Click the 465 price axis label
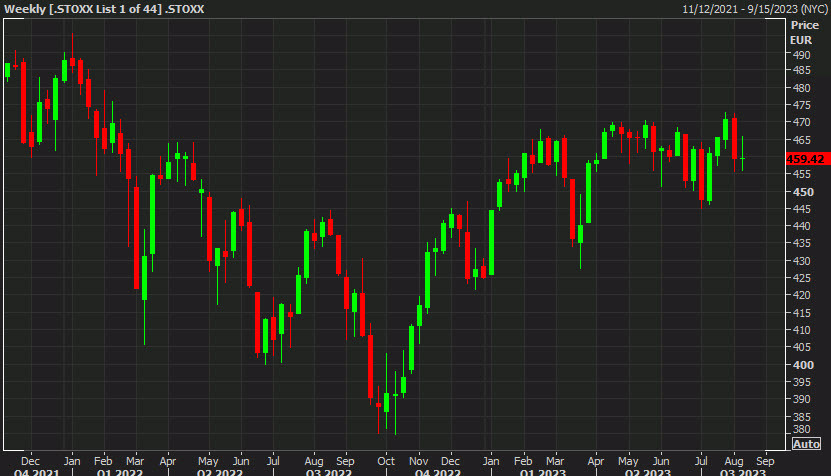 click(x=801, y=140)
